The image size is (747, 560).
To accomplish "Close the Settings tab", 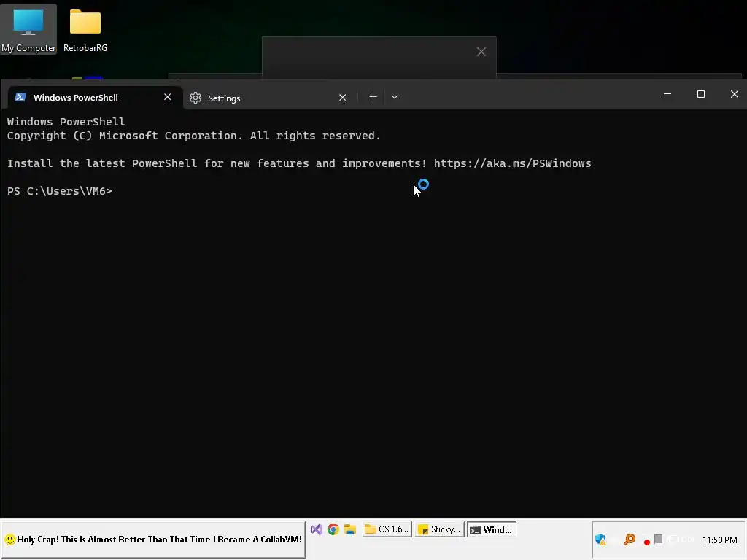I will (343, 98).
